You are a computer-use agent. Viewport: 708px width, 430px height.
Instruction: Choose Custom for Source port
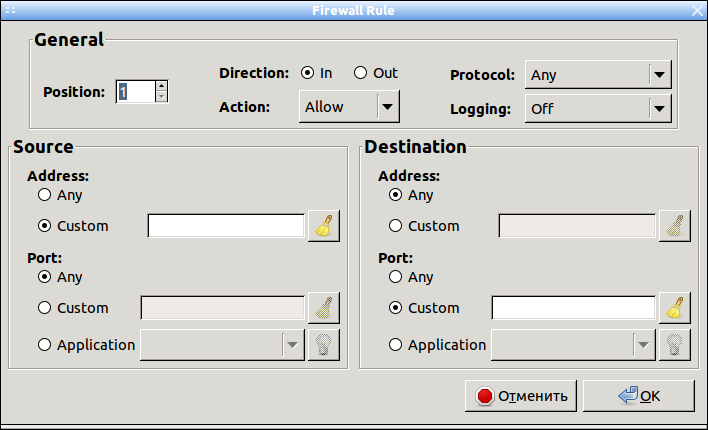pyautogui.click(x=44, y=308)
